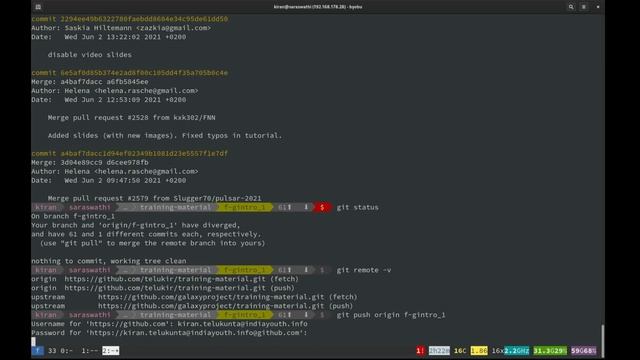Click the upstream fetch URL line
This screenshot has width=640, height=360.
194,297
